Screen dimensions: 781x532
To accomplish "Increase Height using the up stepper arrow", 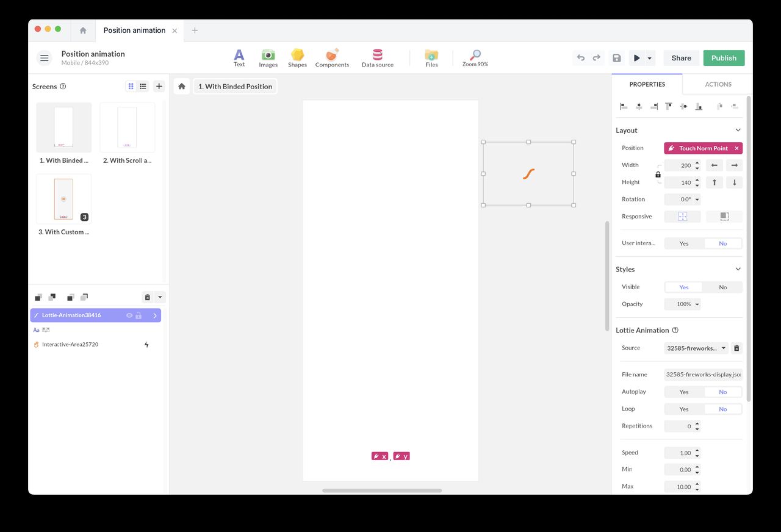I will (x=697, y=179).
